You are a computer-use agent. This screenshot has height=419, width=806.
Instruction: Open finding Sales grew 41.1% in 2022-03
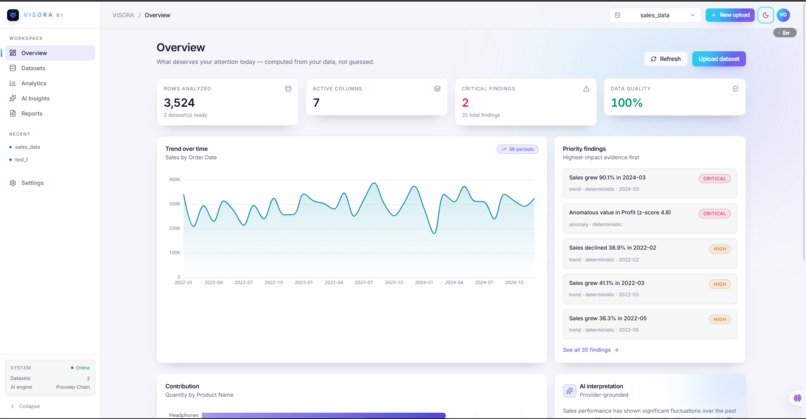650,289
